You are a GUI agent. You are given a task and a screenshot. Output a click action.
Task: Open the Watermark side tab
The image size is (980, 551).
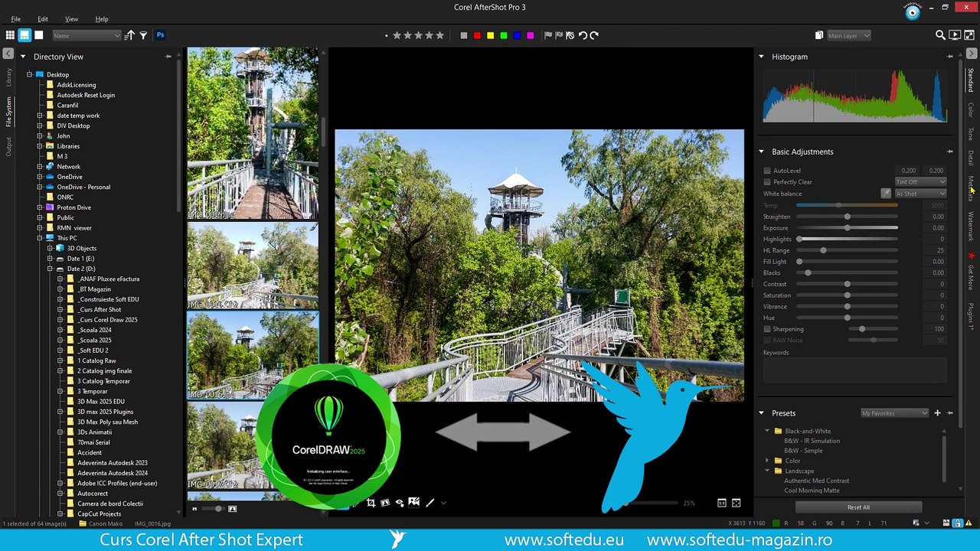tap(971, 227)
